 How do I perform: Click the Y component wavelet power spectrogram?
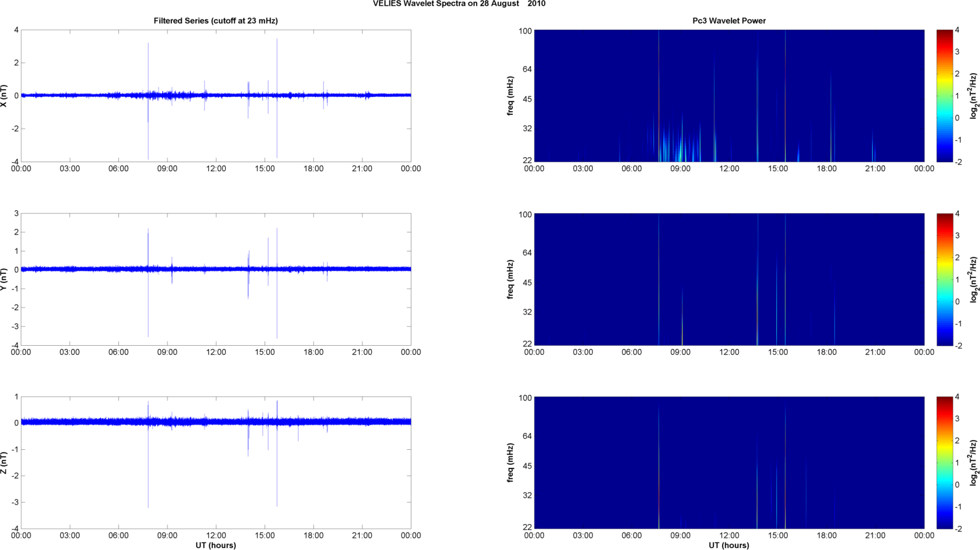pos(729,279)
